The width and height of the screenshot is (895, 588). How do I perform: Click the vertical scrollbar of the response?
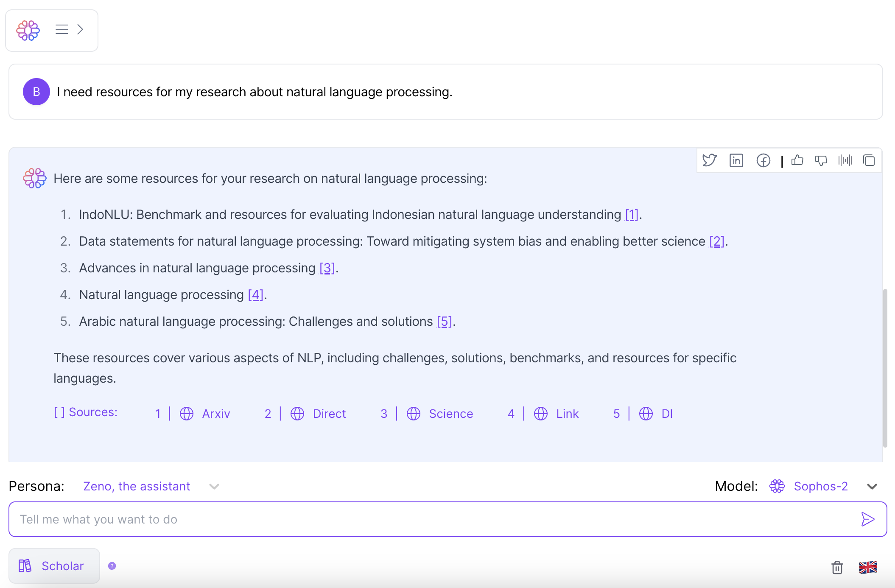tap(885, 368)
